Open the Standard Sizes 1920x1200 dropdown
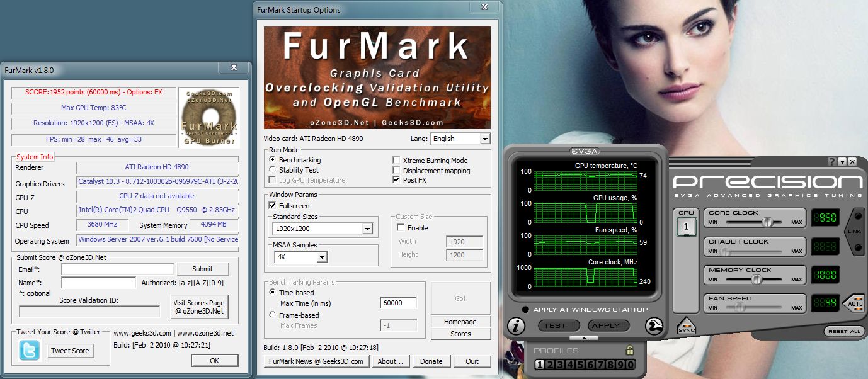The image size is (868, 379). pos(323,229)
